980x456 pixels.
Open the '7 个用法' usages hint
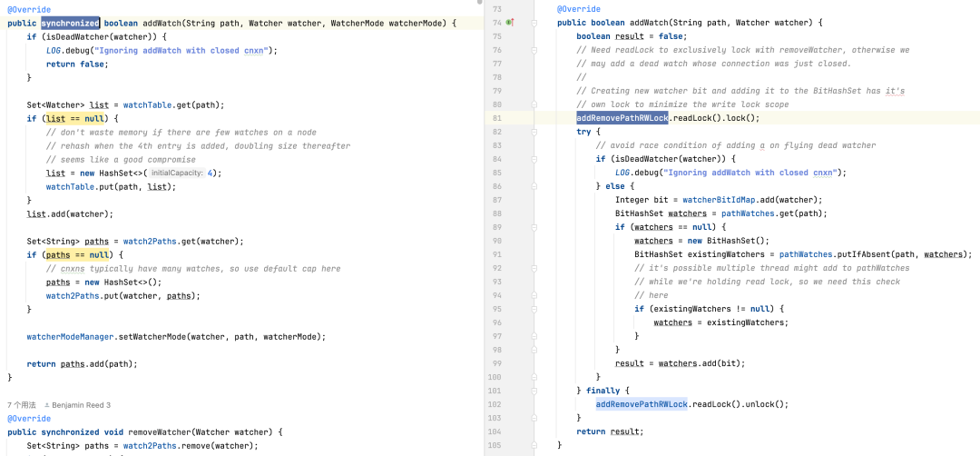[22, 405]
